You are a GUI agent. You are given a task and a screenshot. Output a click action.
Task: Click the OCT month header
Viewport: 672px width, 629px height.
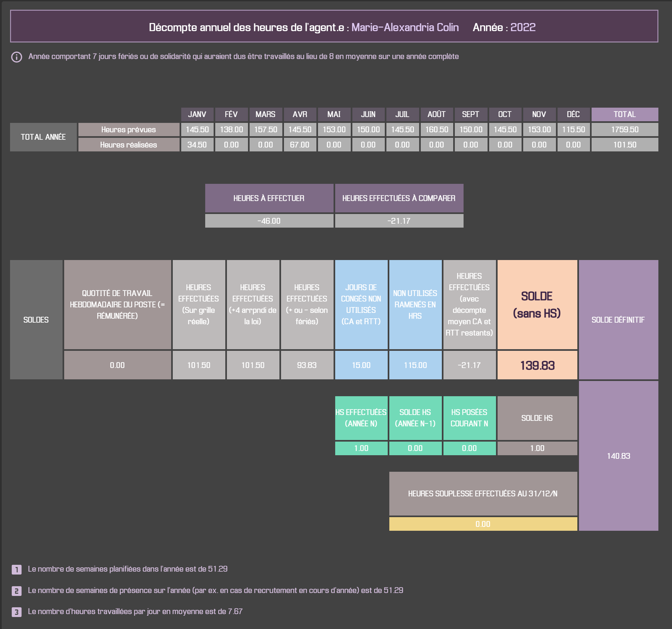click(x=505, y=114)
